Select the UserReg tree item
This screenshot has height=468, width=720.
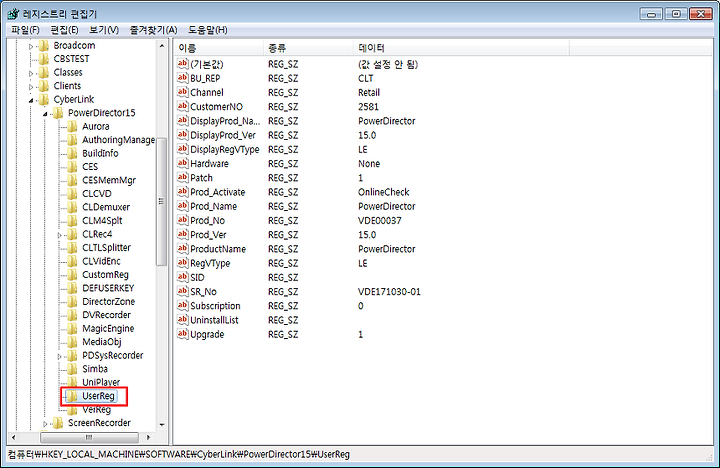click(x=98, y=396)
